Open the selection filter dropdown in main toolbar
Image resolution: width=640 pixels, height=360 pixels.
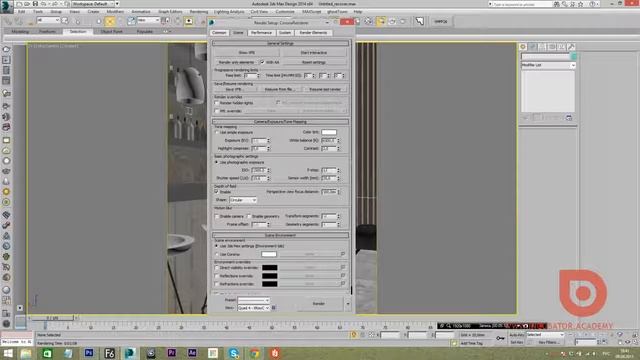coord(47,20)
